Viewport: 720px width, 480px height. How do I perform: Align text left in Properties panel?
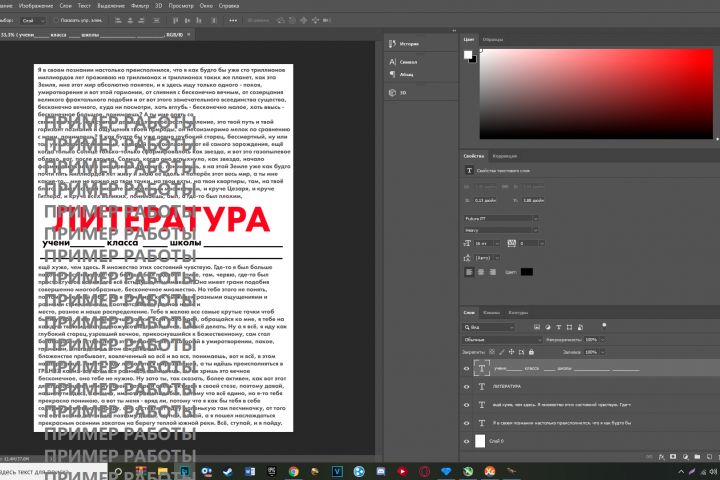[471, 272]
